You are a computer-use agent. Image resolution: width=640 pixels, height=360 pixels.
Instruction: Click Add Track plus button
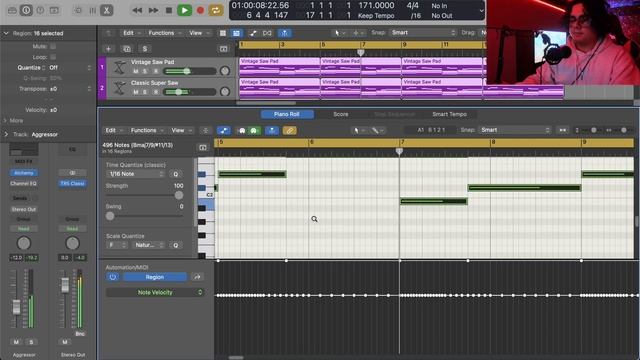(109, 49)
